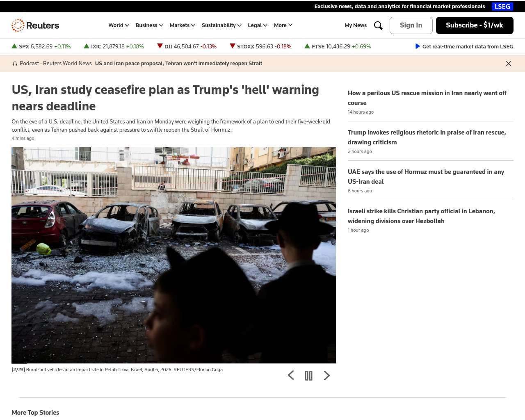Pause the photo slideshow
This screenshot has width=525, height=420.
click(309, 376)
